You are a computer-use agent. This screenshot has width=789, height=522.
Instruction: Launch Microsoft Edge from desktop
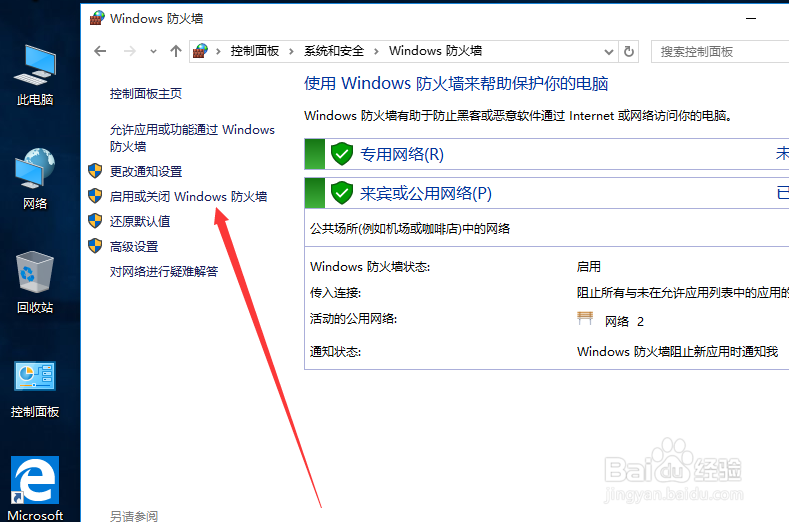pos(35,488)
